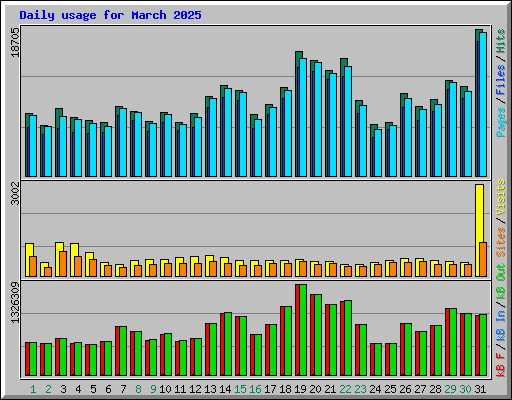Click the "Files" legend label

[501, 80]
